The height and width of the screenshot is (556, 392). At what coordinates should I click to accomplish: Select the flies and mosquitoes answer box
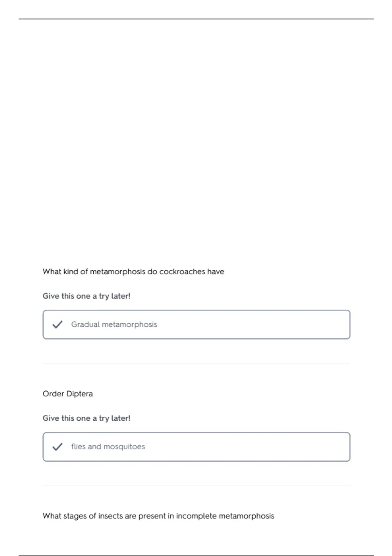pos(196,447)
